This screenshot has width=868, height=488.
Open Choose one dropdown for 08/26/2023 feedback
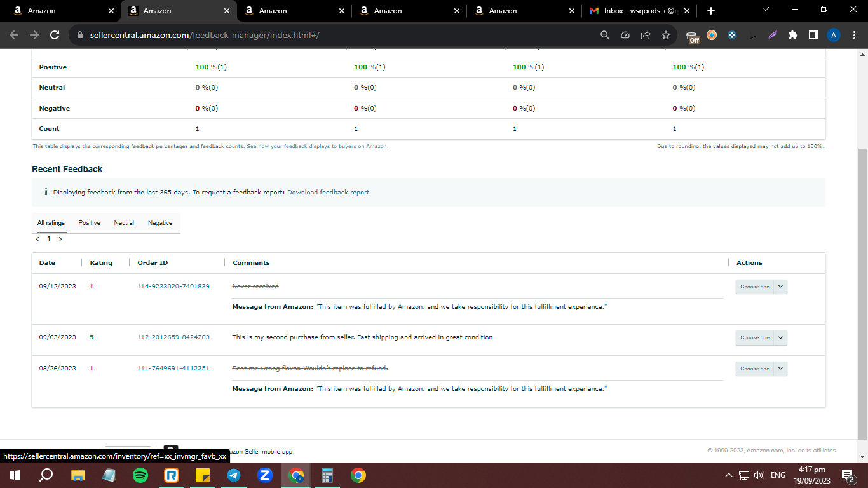click(x=761, y=369)
